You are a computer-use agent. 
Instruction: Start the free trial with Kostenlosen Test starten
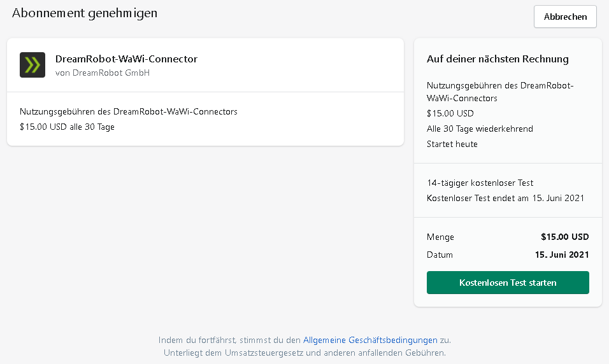pyautogui.click(x=508, y=283)
